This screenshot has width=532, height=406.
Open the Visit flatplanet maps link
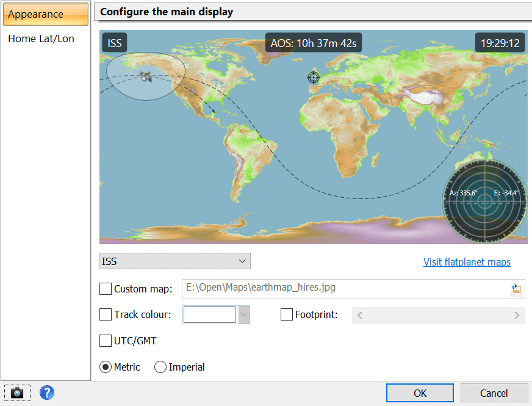coord(467,262)
